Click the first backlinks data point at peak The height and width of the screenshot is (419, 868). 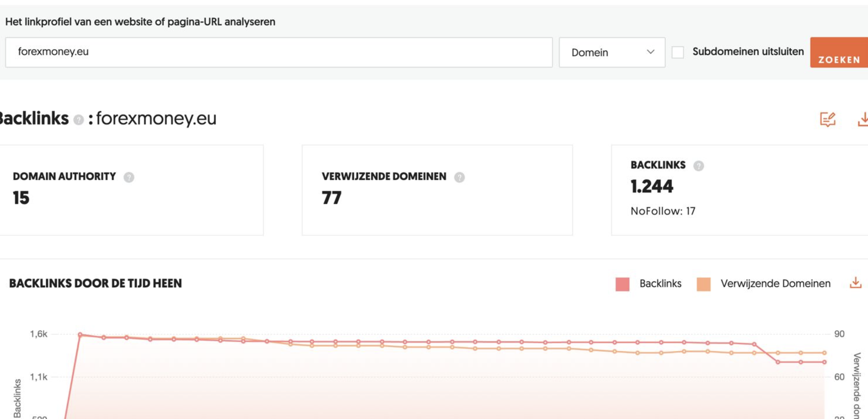coord(80,335)
